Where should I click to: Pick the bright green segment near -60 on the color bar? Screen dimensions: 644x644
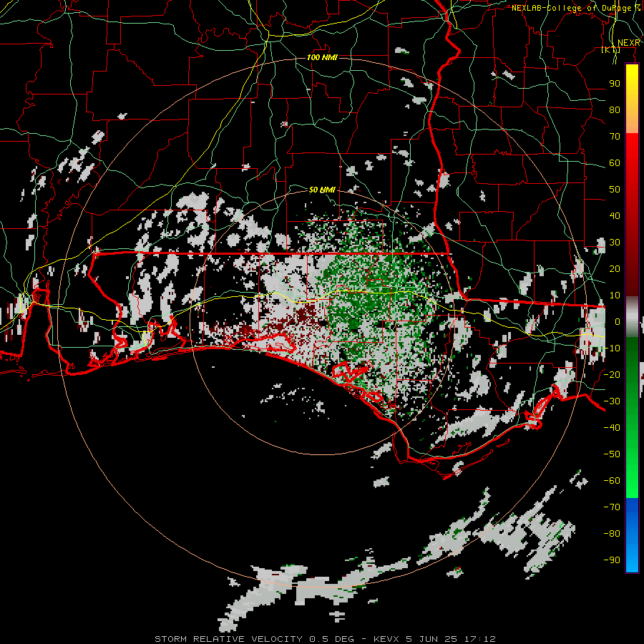pos(632,481)
